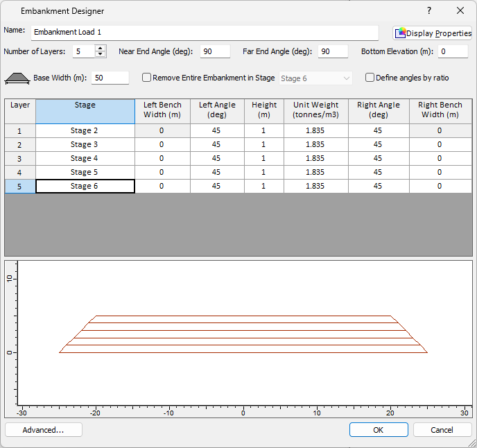Click the embankment base width icon
Screen dimensions: 477x448
pyautogui.click(x=17, y=78)
